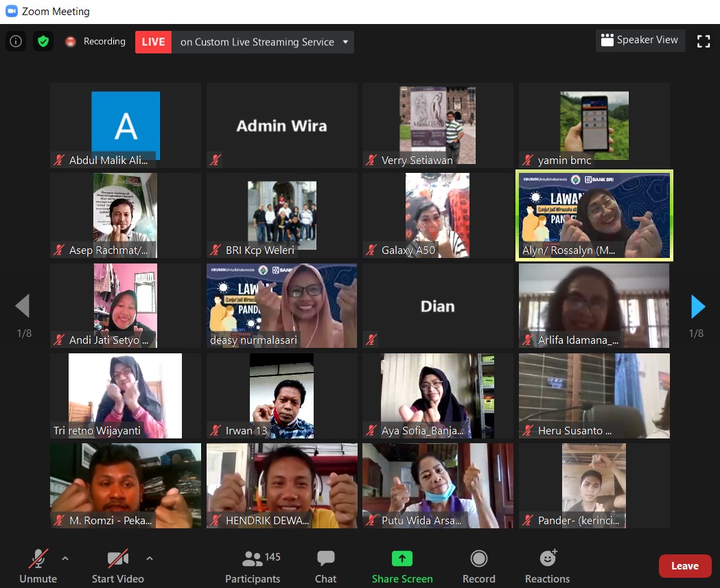Select deasy nurmalasari's video tile
720x588 pixels.
tap(281, 305)
